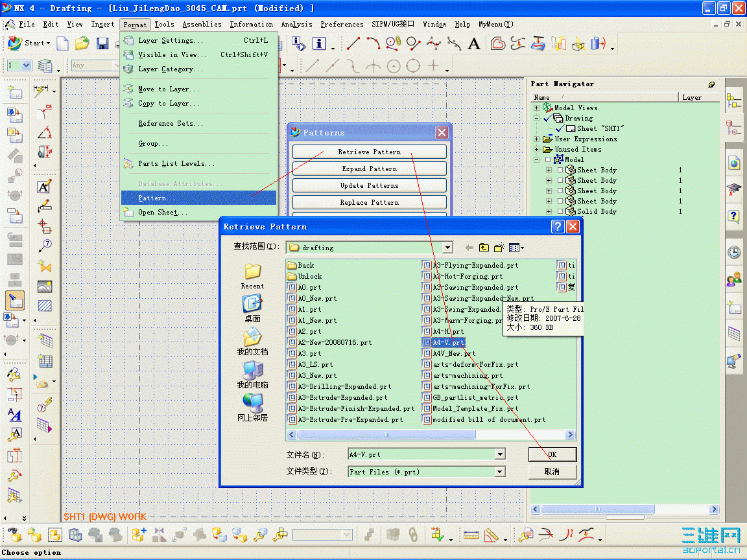747x560 pixels.
Task: Click the Update Patterns button
Action: tap(369, 186)
